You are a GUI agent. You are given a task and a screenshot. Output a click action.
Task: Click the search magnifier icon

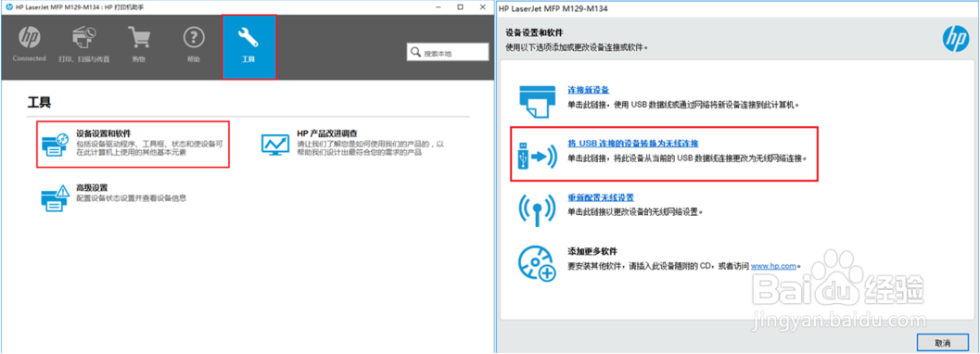click(x=415, y=53)
